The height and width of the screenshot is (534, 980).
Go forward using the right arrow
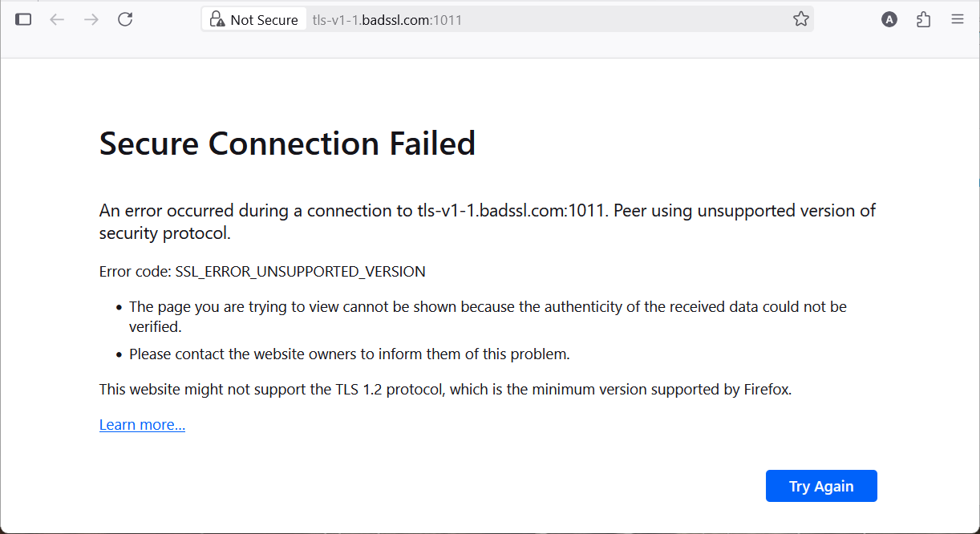(91, 19)
